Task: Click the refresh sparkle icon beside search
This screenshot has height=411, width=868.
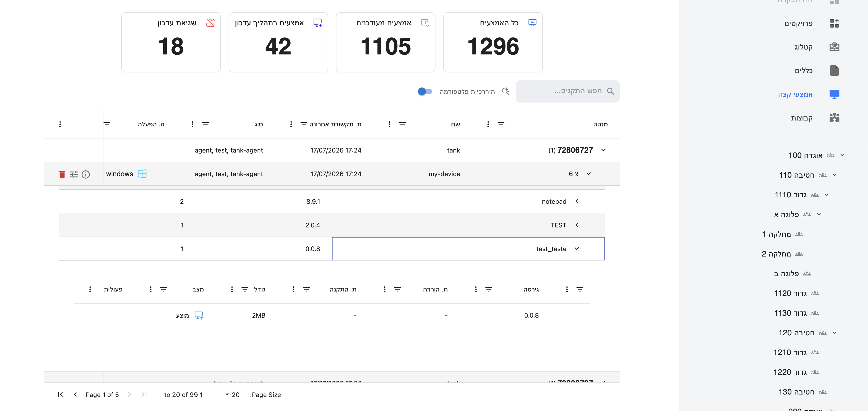Action: (x=505, y=91)
